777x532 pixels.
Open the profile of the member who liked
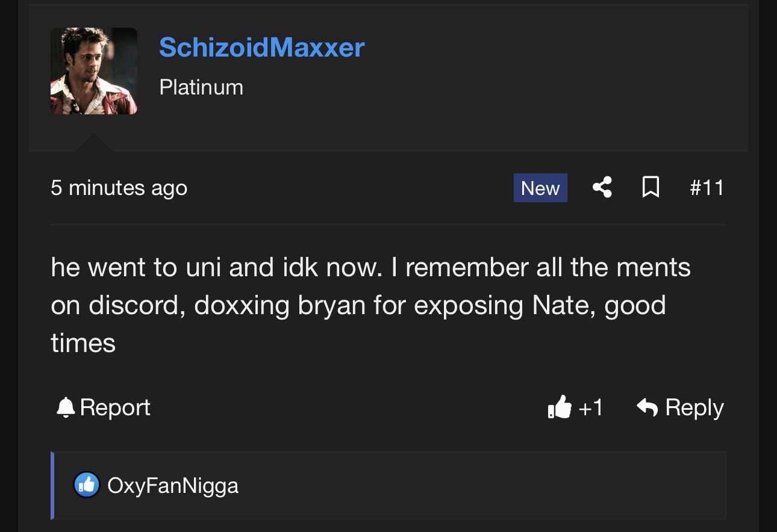click(173, 485)
